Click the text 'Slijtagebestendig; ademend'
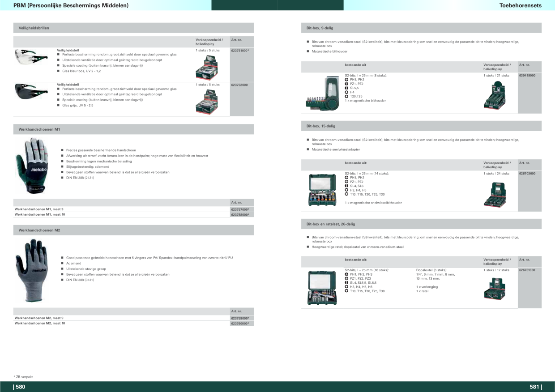Viewport: 555px width, 392px height. 87,167
